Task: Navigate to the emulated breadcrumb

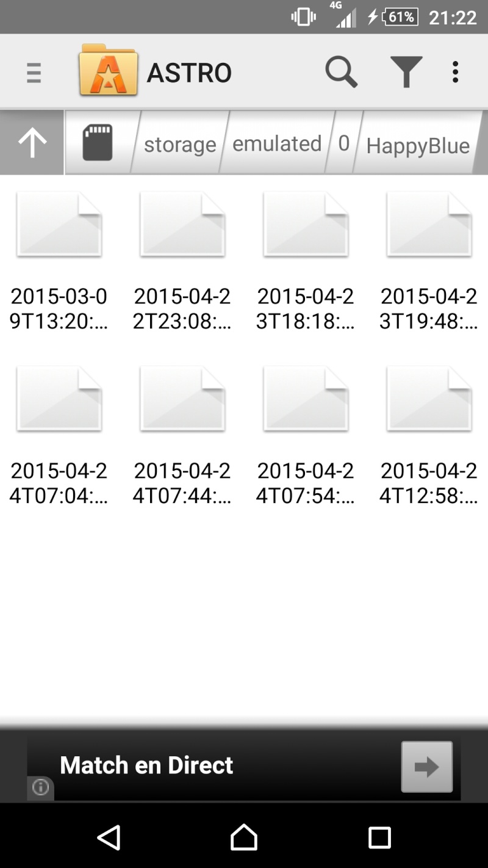Action: pyautogui.click(x=277, y=143)
